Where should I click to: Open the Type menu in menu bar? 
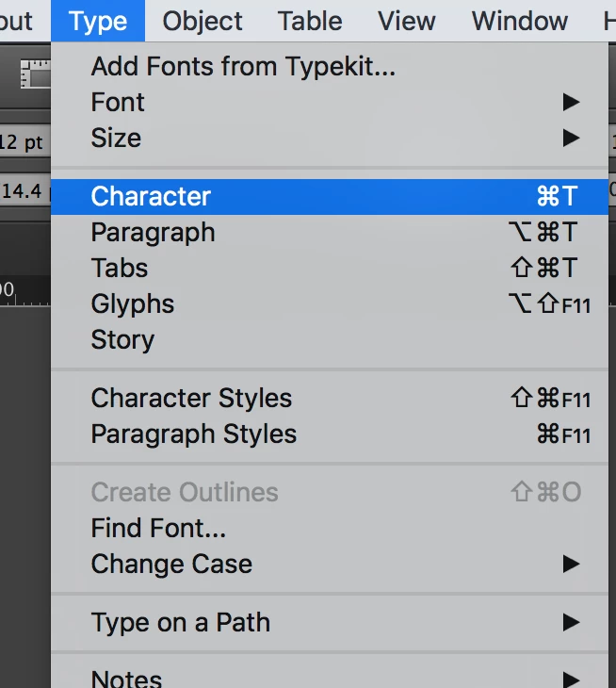(98, 21)
